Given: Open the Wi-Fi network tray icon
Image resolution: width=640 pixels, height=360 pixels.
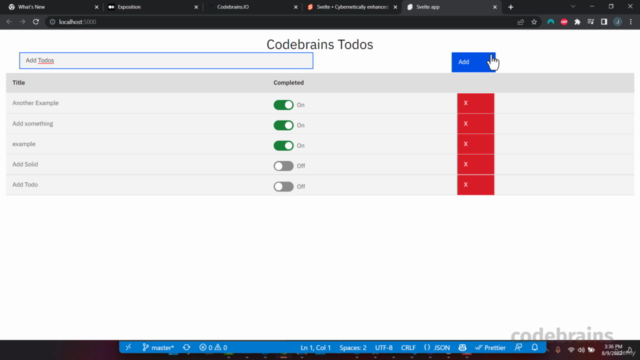Looking at the screenshot, I should (571, 350).
